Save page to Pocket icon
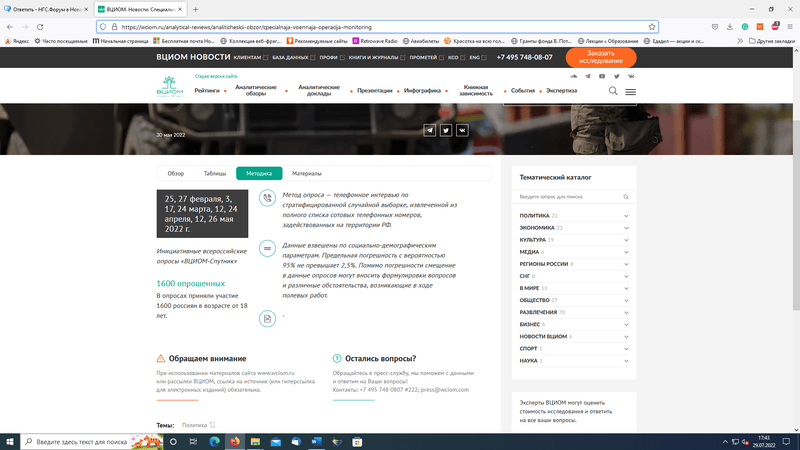800x450 pixels. (x=715, y=27)
